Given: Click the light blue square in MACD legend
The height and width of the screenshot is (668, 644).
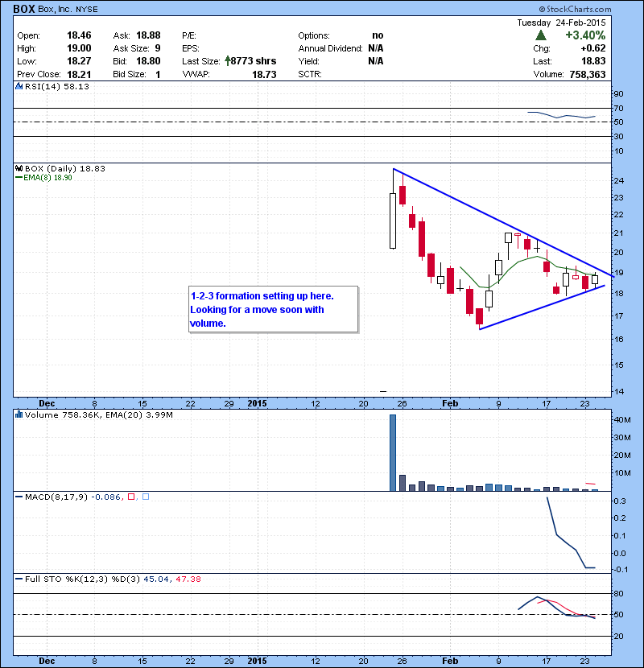Looking at the screenshot, I should [x=146, y=497].
